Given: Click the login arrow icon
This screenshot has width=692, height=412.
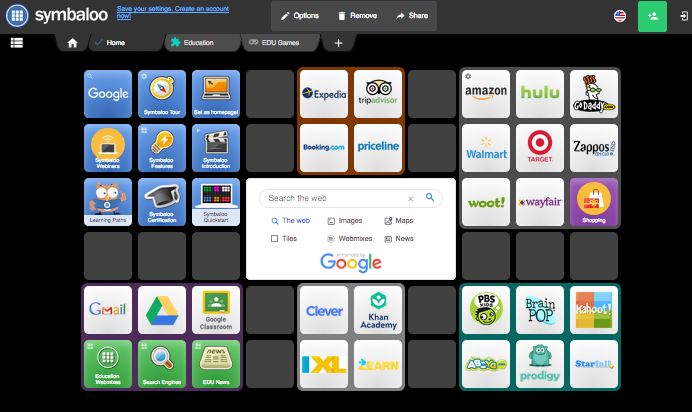Looking at the screenshot, I should coord(684,16).
